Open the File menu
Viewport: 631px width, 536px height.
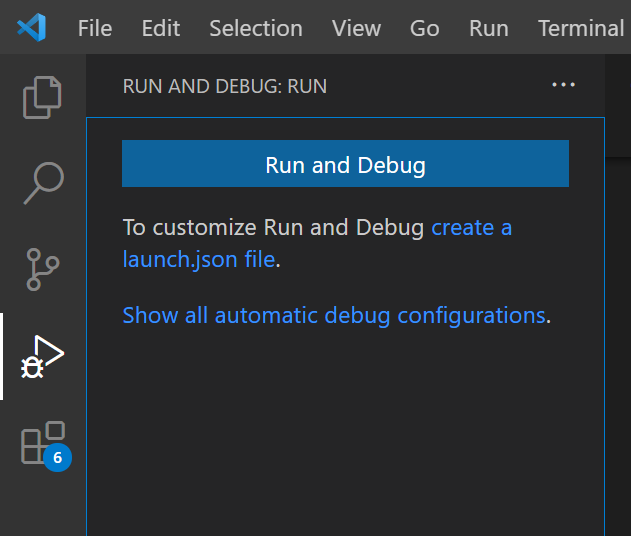tap(95, 28)
